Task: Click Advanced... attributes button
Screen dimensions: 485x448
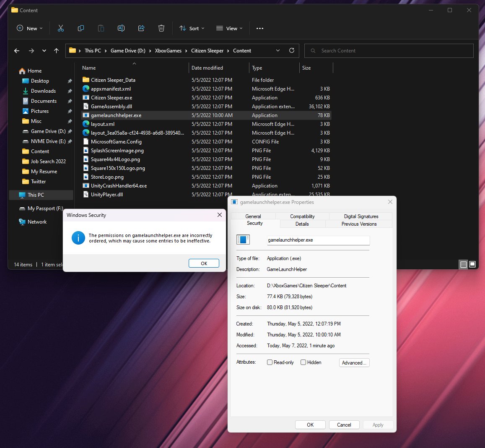Action: pyautogui.click(x=354, y=362)
